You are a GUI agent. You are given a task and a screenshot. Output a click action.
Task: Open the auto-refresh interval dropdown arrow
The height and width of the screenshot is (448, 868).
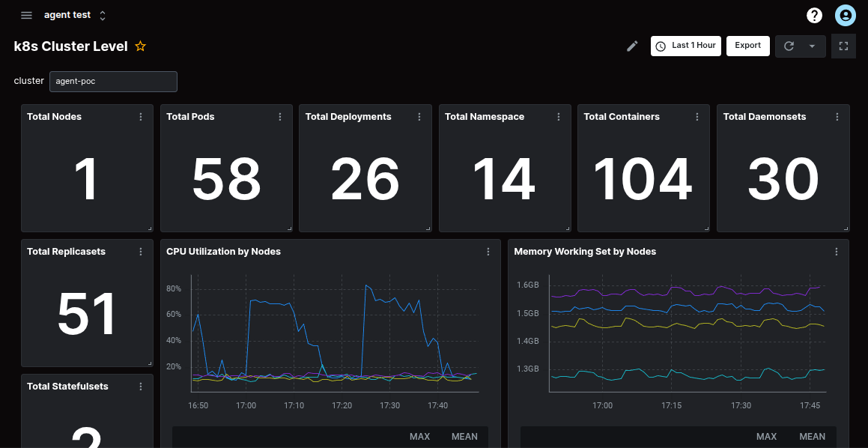pyautogui.click(x=812, y=46)
